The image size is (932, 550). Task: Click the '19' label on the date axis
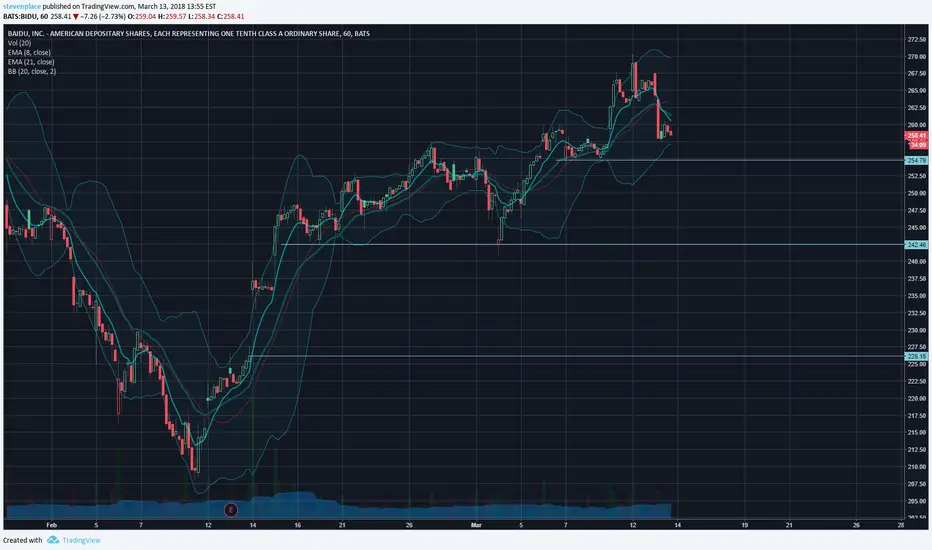(744, 525)
